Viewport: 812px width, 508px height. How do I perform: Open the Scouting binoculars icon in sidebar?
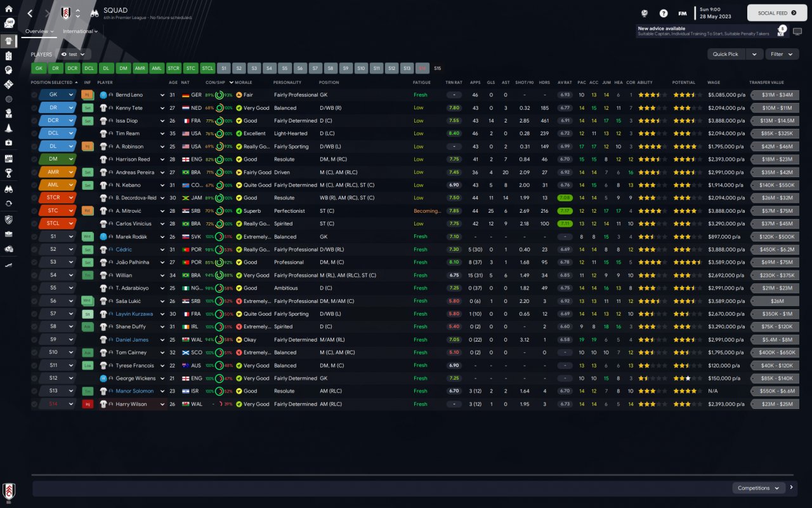coord(9,189)
